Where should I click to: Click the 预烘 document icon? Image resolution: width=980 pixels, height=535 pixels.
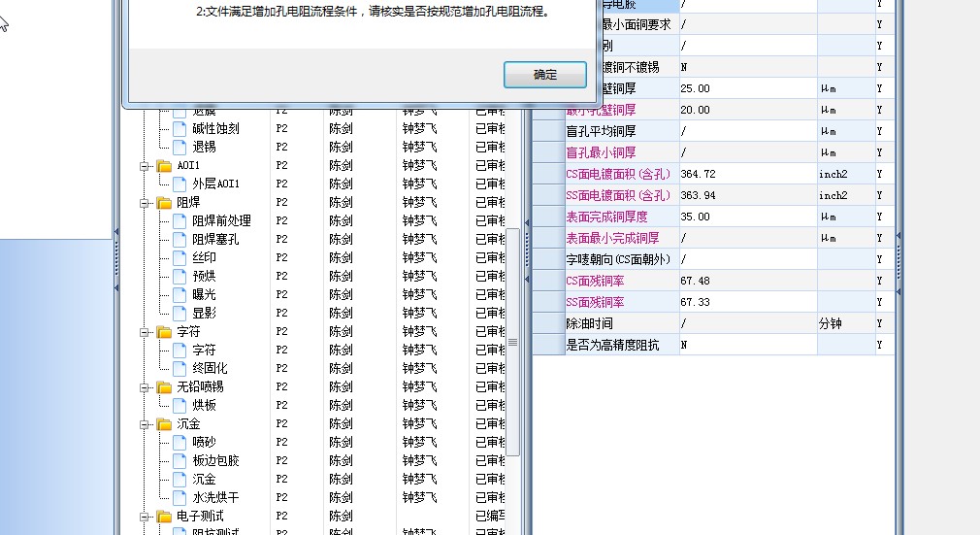point(180,276)
